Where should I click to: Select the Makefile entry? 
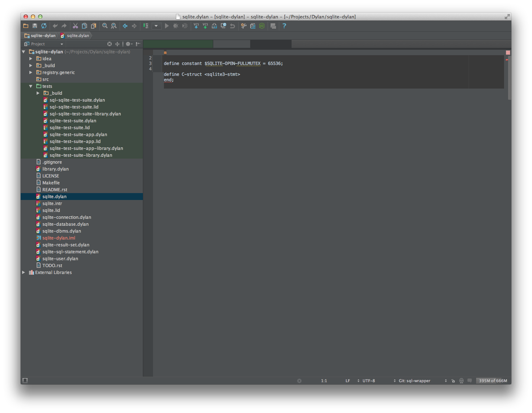pos(82,183)
